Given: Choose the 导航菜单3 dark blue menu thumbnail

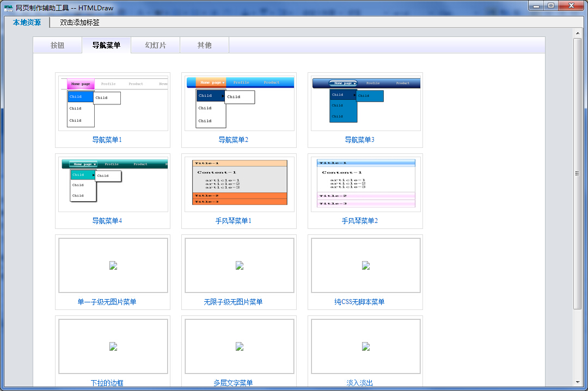Looking at the screenshot, I should tap(366, 103).
